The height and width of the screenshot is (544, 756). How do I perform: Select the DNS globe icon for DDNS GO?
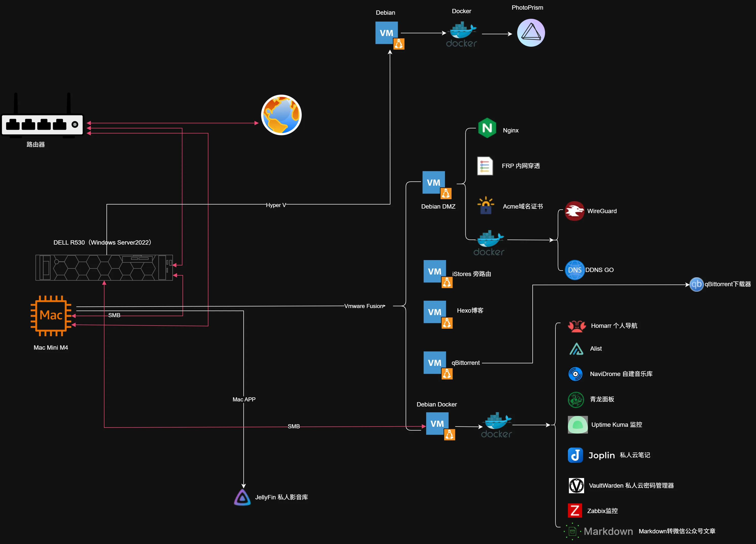575,270
